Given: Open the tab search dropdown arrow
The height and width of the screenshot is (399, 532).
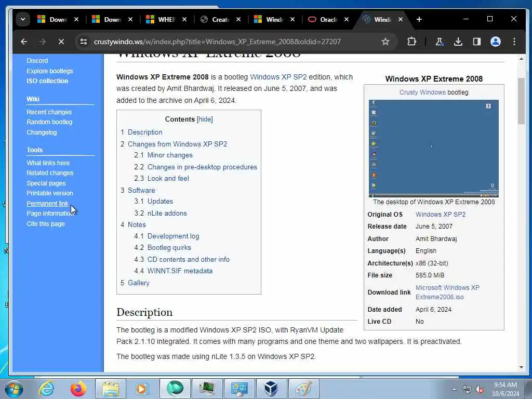Looking at the screenshot, I should (x=23, y=19).
